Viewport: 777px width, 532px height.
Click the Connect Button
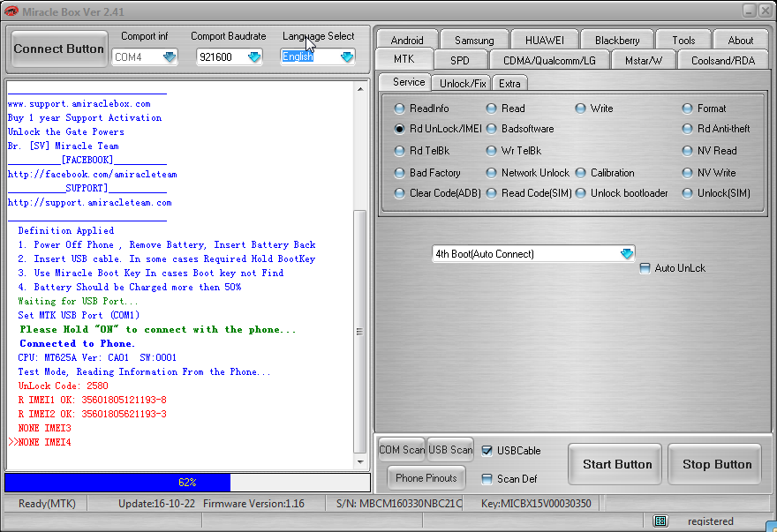[59, 49]
